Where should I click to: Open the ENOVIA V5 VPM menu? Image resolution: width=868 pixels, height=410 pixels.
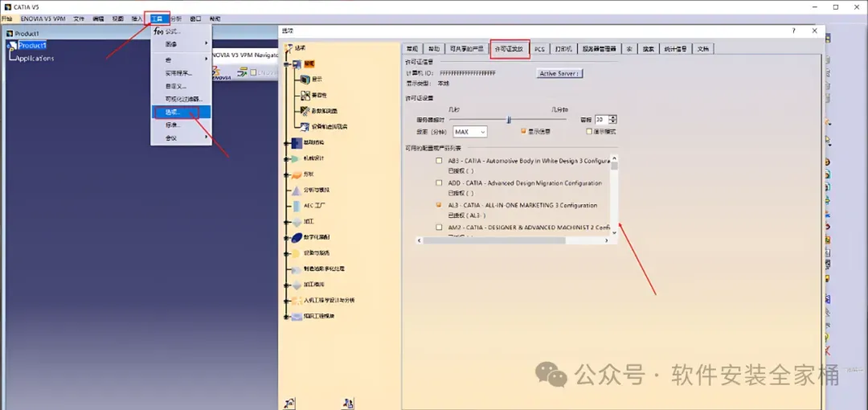(x=43, y=18)
